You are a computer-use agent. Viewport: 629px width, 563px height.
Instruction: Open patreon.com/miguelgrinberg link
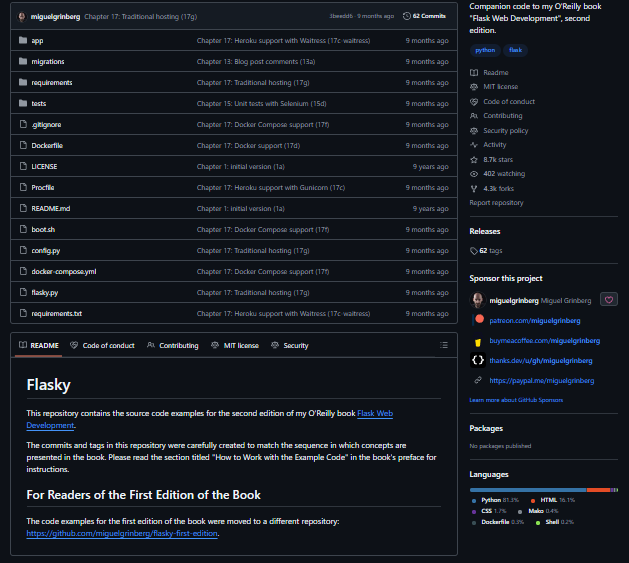[535, 321]
